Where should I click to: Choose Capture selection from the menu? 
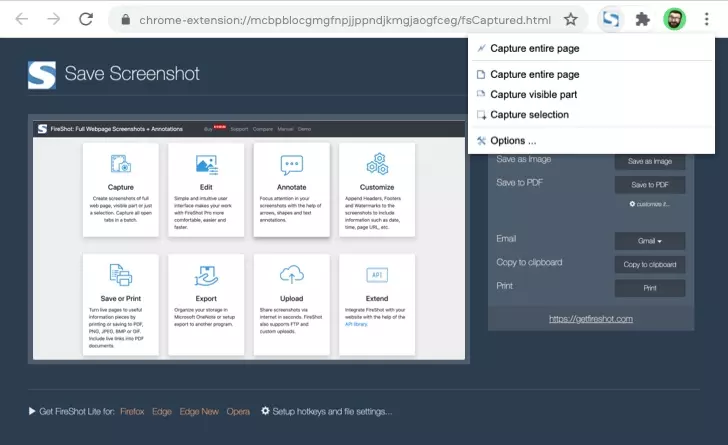592,115
